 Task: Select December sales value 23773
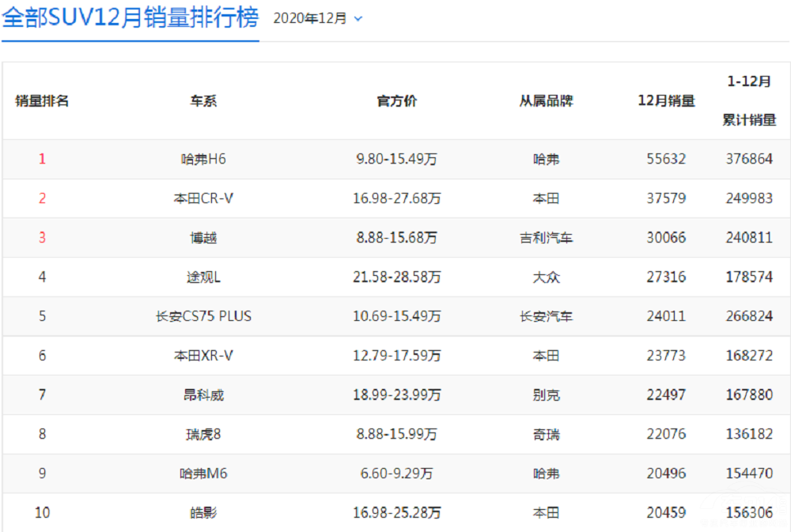pyautogui.click(x=666, y=356)
